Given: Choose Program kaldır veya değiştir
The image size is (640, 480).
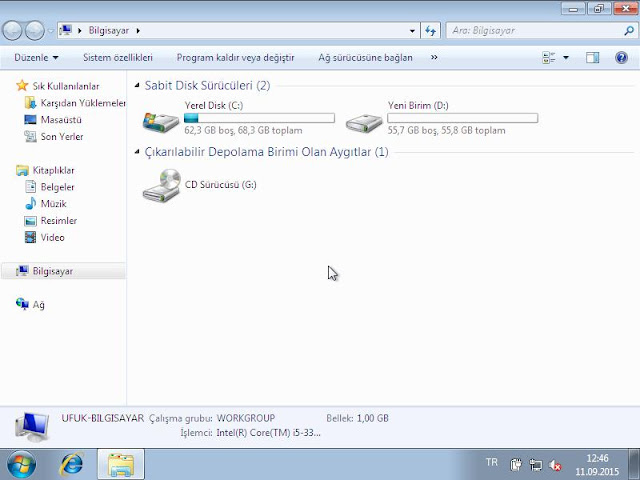Looking at the screenshot, I should pyautogui.click(x=235, y=58).
